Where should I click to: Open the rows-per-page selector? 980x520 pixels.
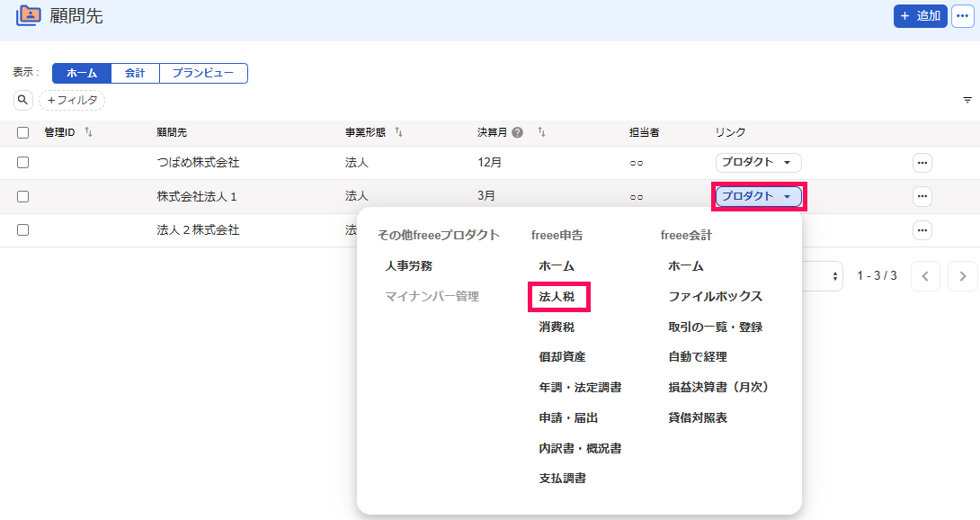(x=822, y=276)
